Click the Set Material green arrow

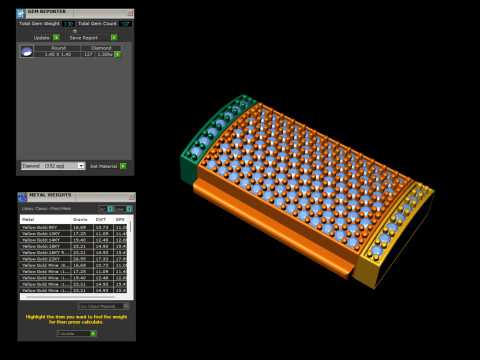pos(123,166)
